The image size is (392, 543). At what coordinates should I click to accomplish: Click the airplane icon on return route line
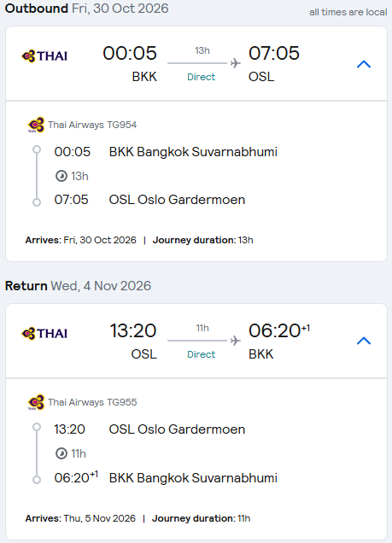click(235, 341)
